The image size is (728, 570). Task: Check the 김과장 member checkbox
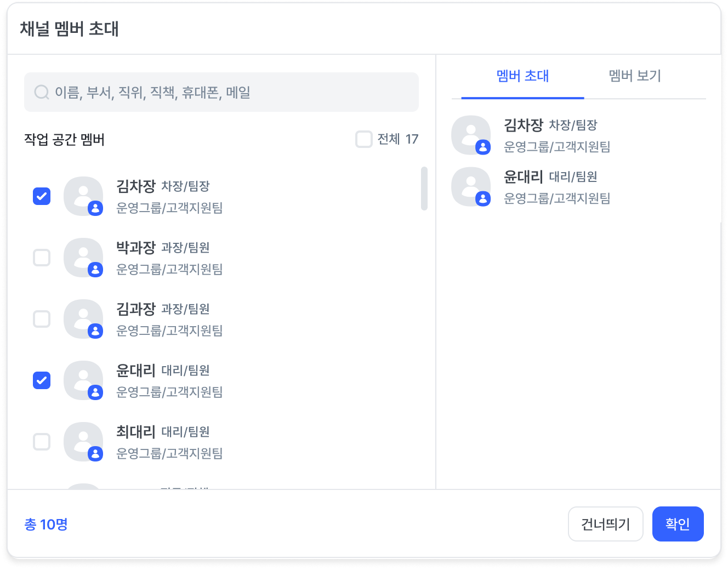click(x=42, y=319)
